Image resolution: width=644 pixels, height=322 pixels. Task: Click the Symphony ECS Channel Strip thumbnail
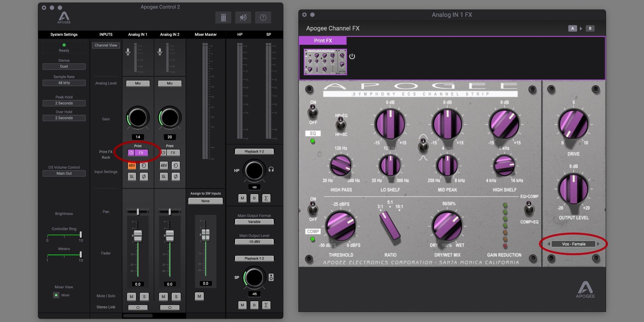325,62
